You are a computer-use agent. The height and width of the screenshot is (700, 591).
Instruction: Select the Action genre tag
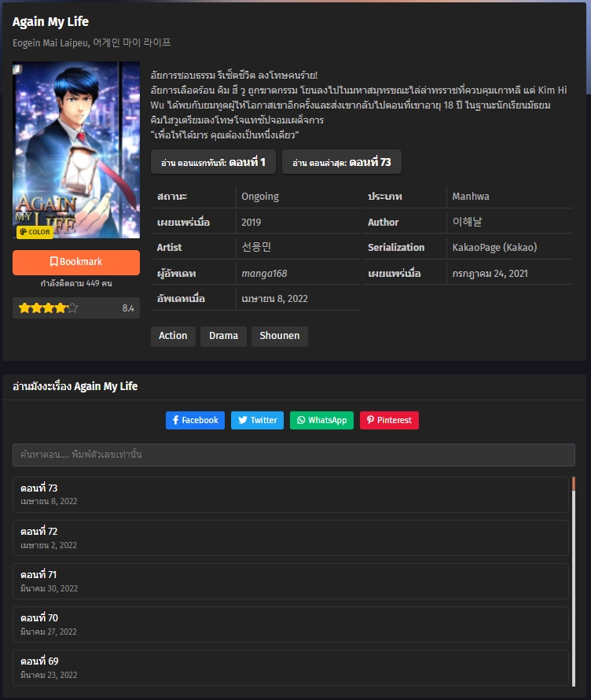tap(173, 336)
